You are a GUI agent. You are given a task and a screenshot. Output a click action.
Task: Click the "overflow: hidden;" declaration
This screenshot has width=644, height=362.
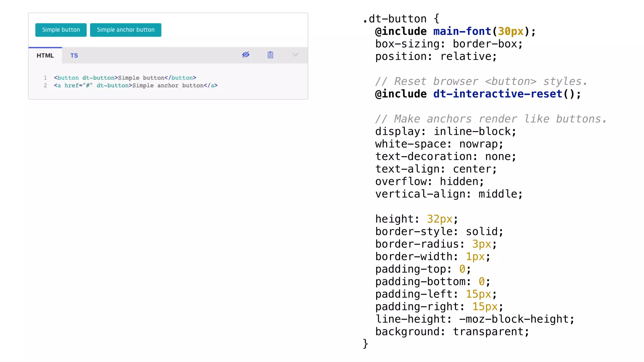point(430,181)
